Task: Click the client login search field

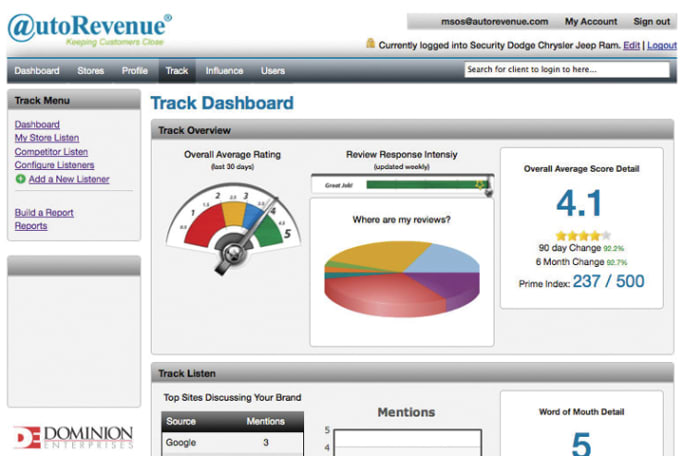Action: pos(566,70)
